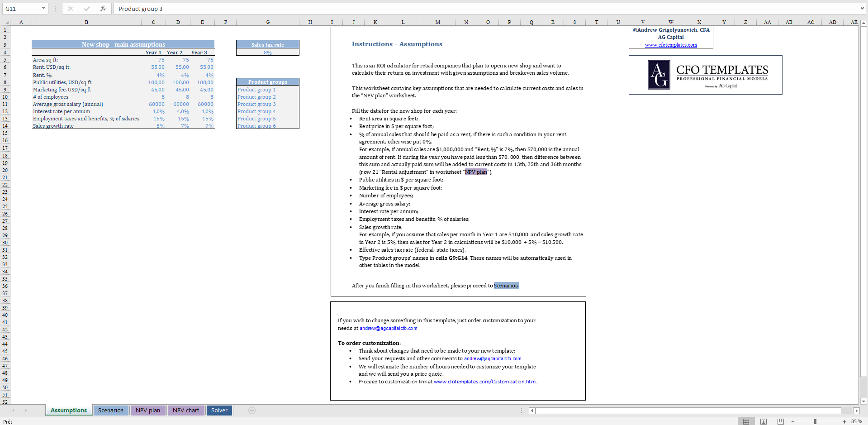Screen dimensions: 868x425
Task: Click vertical scrollbar up arrow
Action: click(x=863, y=23)
